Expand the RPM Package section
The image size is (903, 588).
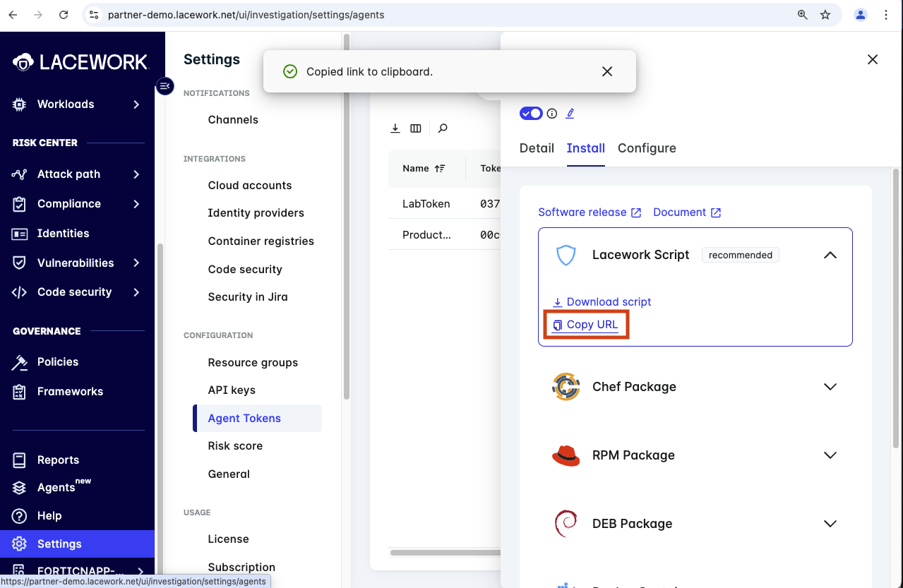[830, 455]
